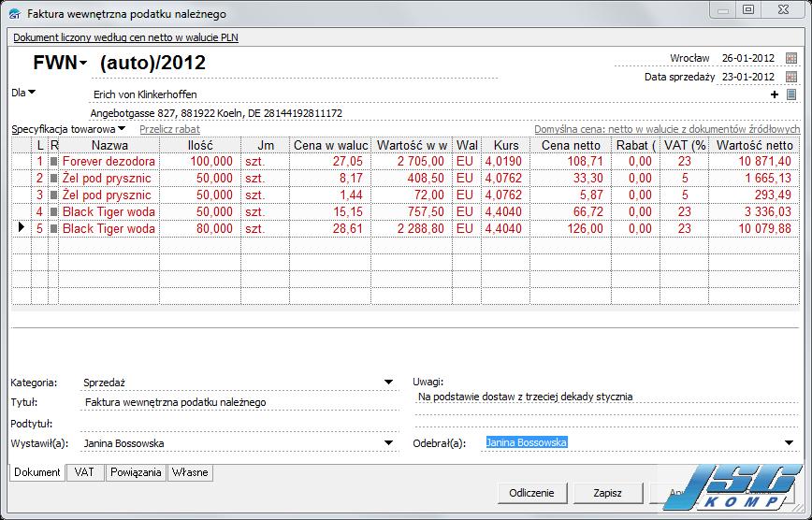The width and height of the screenshot is (812, 520).
Task: Click the app icon in title bar
Action: click(15, 14)
